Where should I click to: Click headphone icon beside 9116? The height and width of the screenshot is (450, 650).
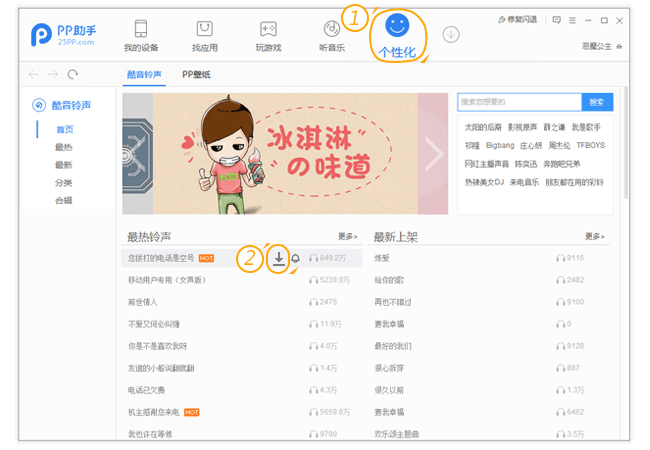560,258
